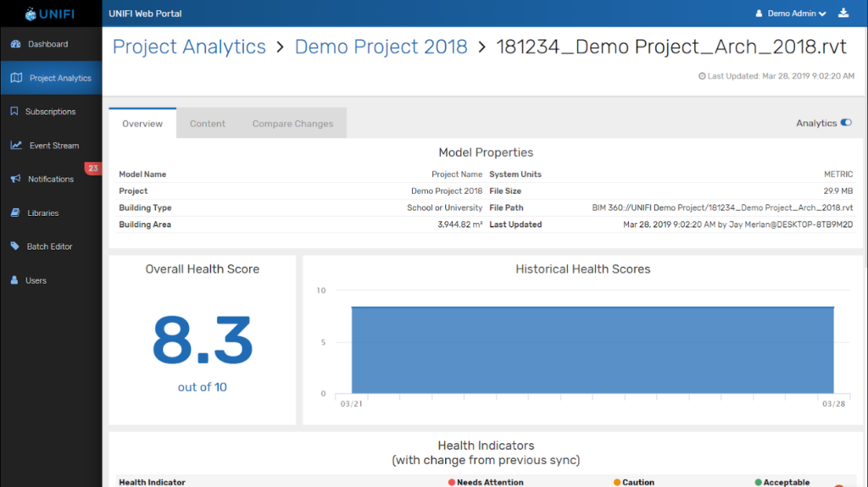Image resolution: width=868 pixels, height=487 pixels.
Task: Switch to the Content tab
Action: 208,124
